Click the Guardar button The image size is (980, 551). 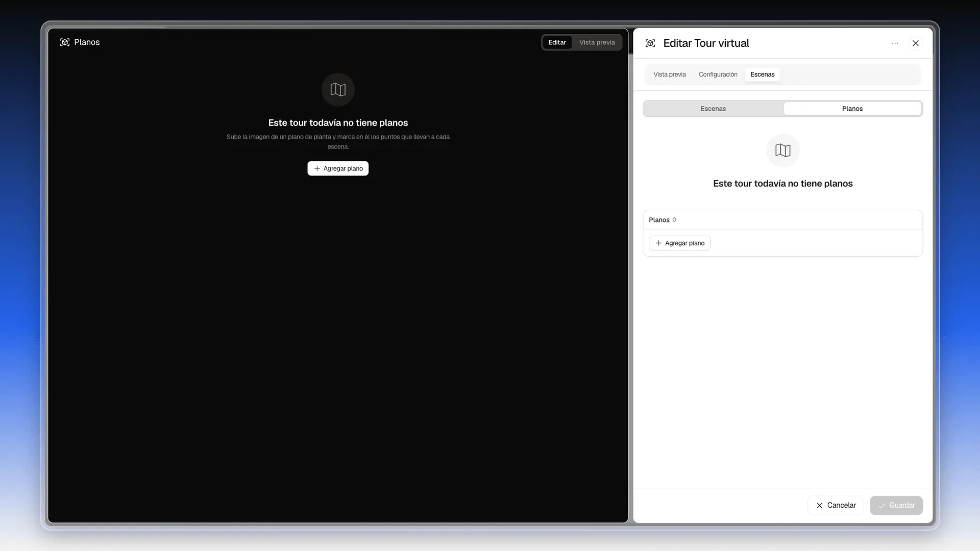tap(896, 506)
